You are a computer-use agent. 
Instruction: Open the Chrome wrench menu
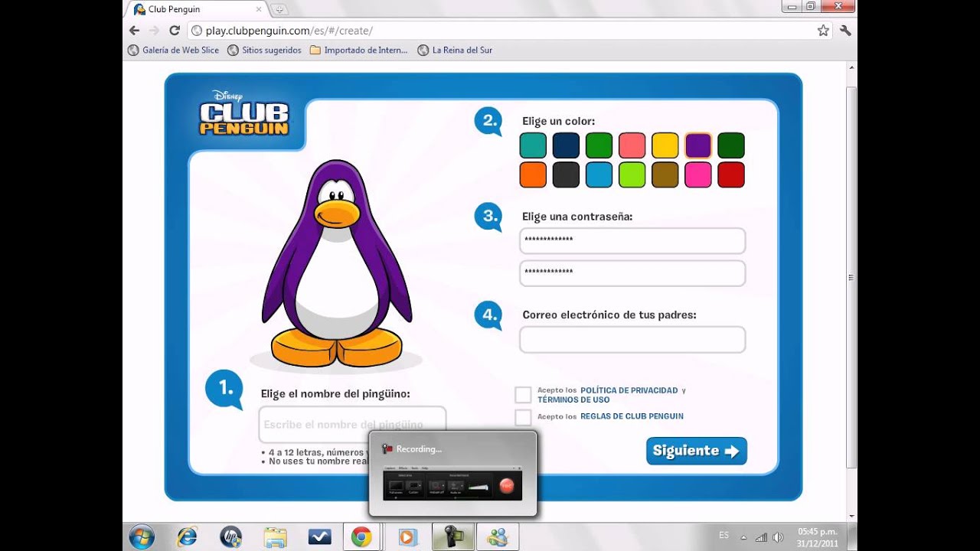[x=845, y=31]
